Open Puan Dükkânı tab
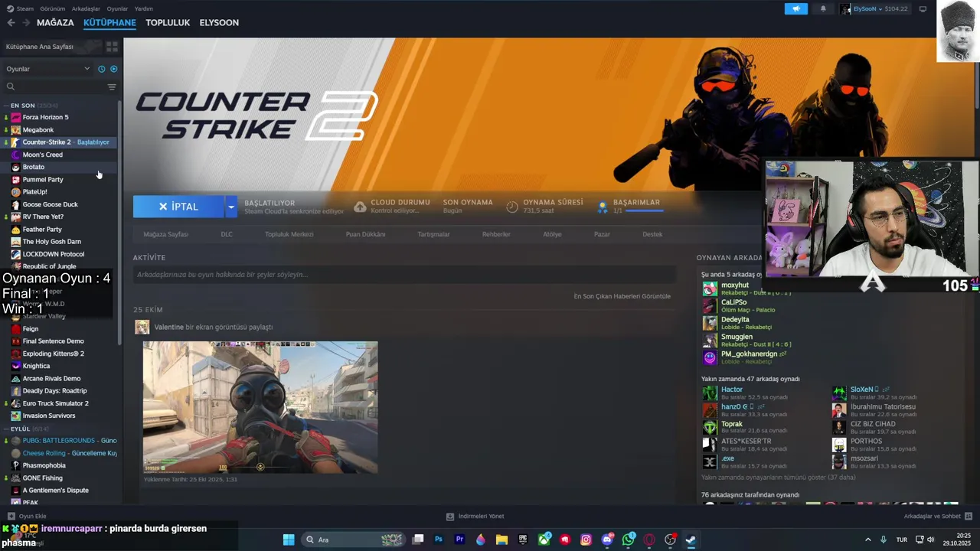 coord(365,234)
